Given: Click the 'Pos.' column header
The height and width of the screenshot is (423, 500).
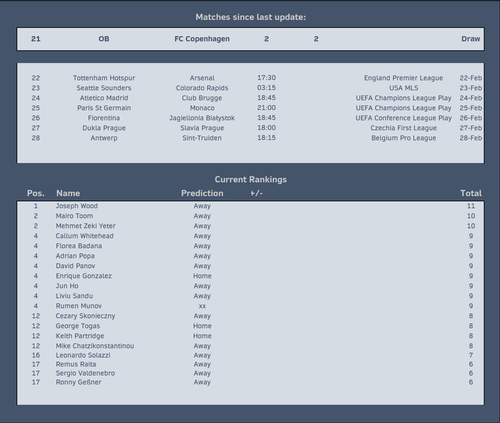Looking at the screenshot, I should (36, 193).
